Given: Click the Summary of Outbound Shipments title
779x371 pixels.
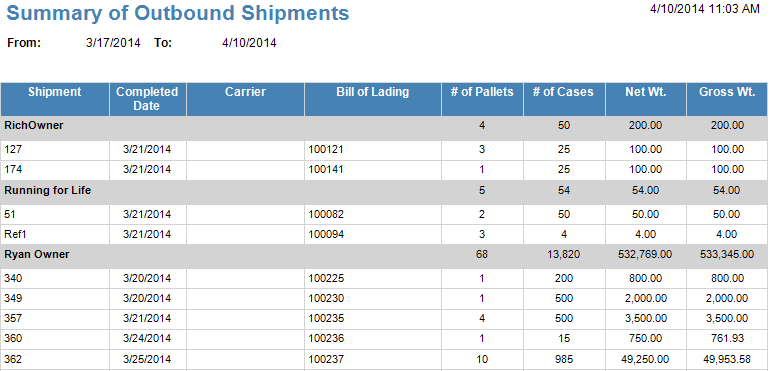Looking at the screenshot, I should 178,13.
